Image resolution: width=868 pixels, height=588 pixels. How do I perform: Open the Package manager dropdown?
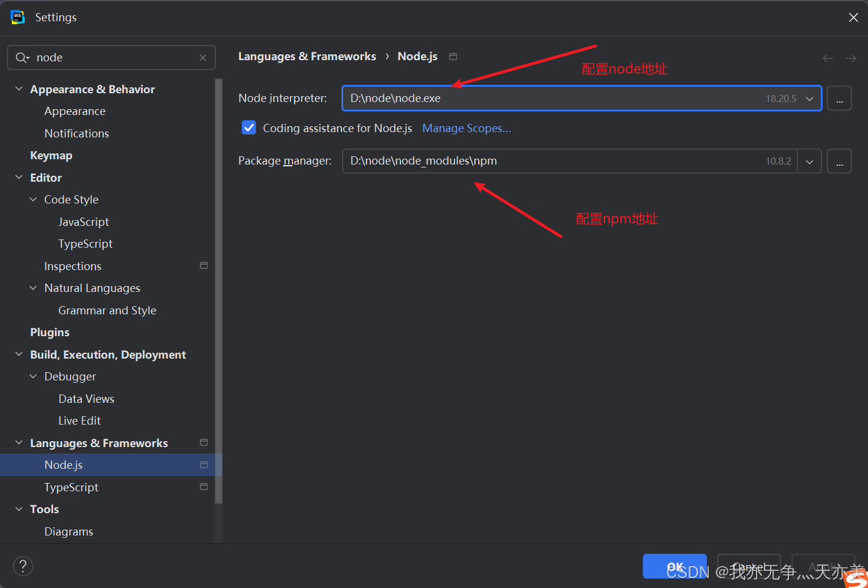pos(808,160)
